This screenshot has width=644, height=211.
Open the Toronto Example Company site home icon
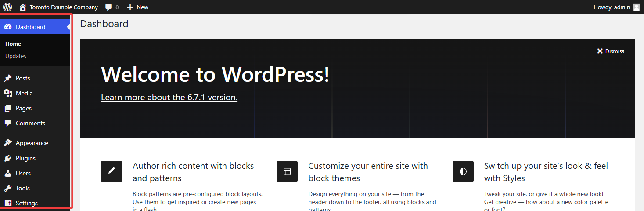coord(23,7)
